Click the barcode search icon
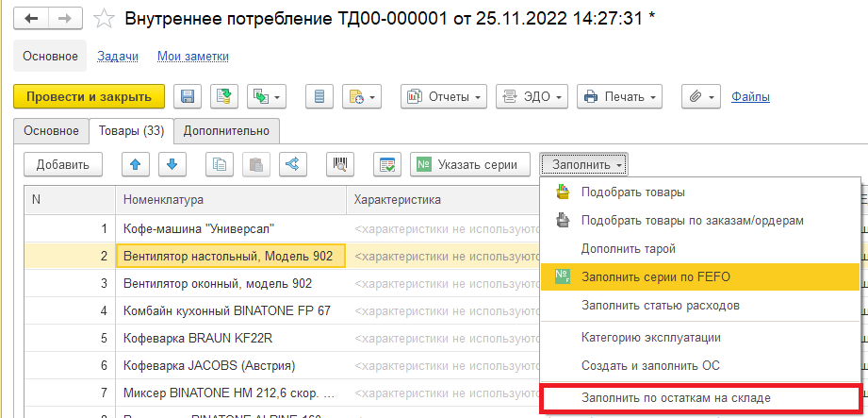868x418 pixels. point(340,164)
